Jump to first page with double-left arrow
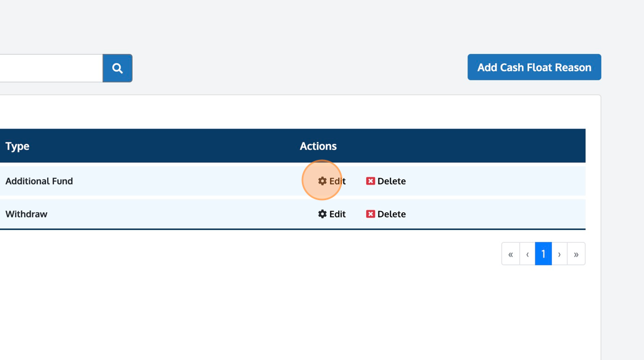This screenshot has height=360, width=644. [511, 254]
